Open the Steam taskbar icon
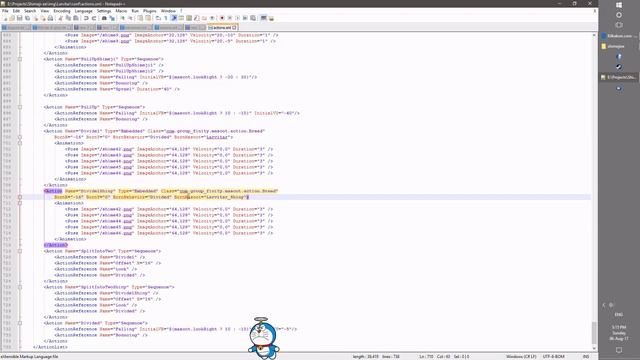640x360 pixels. pos(619,67)
